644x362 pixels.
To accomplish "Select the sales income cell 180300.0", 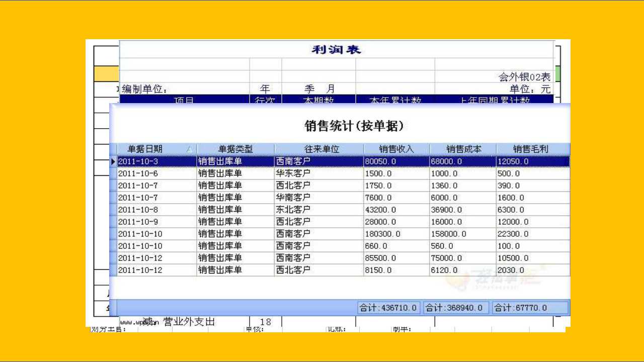I will 396,234.
